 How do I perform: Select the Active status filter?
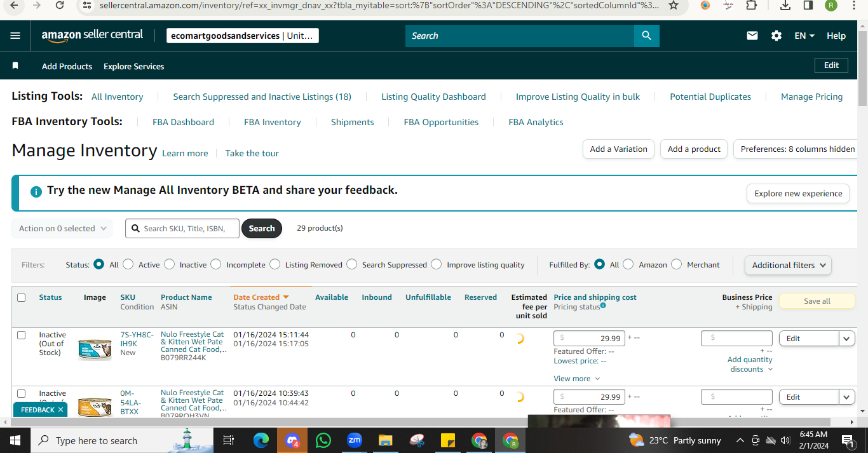pyautogui.click(x=128, y=264)
